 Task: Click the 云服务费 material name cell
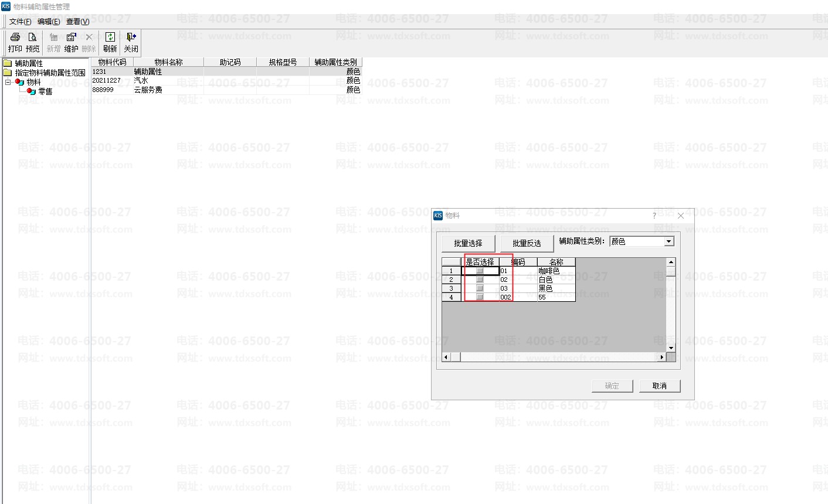(169, 90)
